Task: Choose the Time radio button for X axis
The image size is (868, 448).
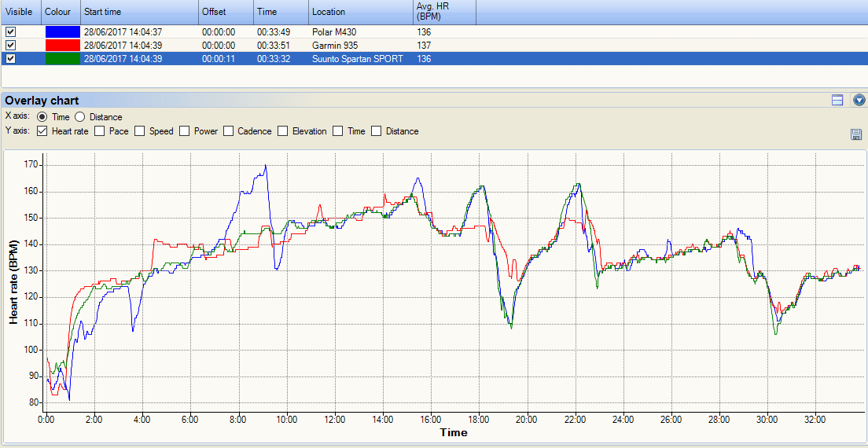Action: click(x=42, y=117)
